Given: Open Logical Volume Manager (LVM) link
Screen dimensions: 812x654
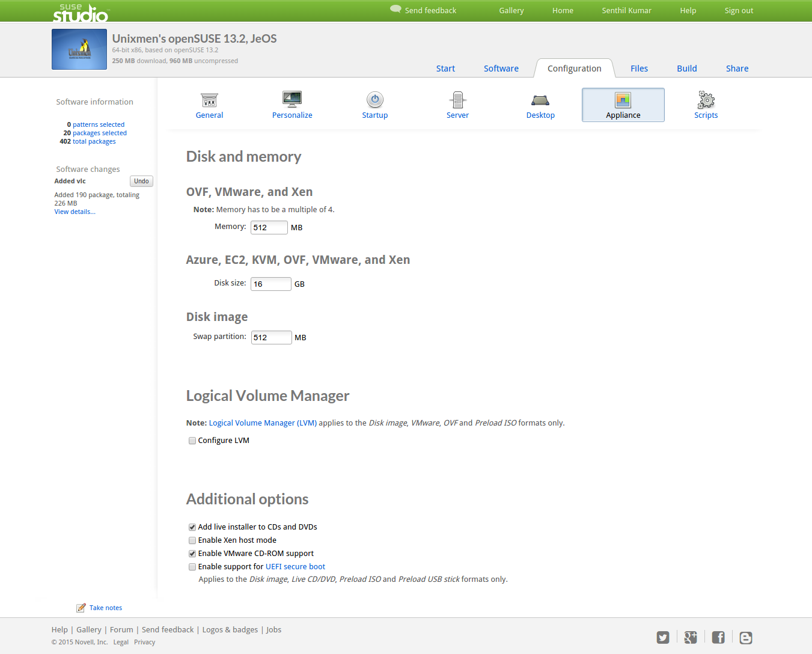Looking at the screenshot, I should (x=263, y=423).
